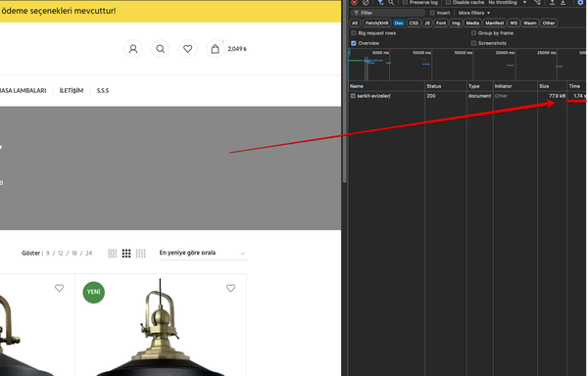This screenshot has height=376, width=588.
Task: Sort by Size column header
Action: [x=553, y=86]
